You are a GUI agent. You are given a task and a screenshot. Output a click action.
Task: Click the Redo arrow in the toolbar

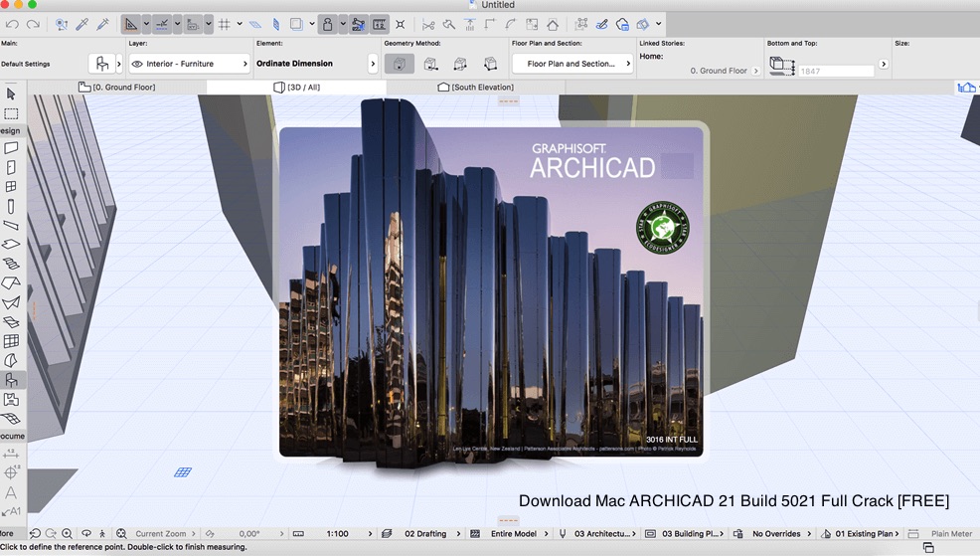33,25
